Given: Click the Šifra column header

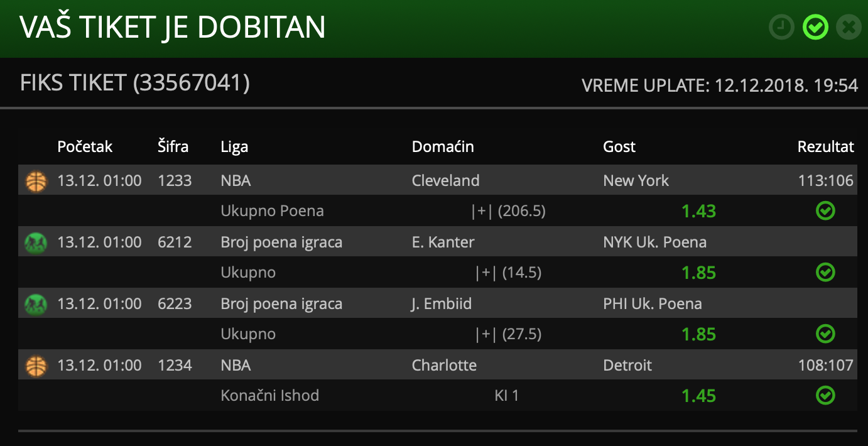Looking at the screenshot, I should pos(173,147).
